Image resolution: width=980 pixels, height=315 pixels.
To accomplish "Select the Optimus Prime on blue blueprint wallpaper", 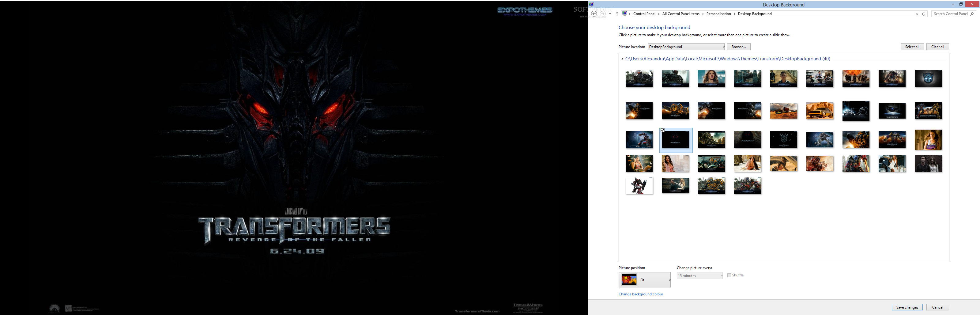I will [x=639, y=140].
